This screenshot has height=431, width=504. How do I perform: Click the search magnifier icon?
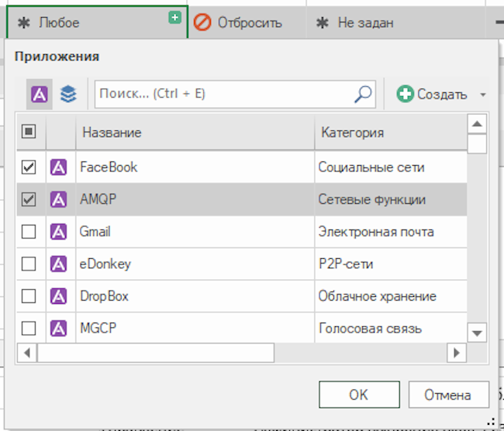(363, 94)
